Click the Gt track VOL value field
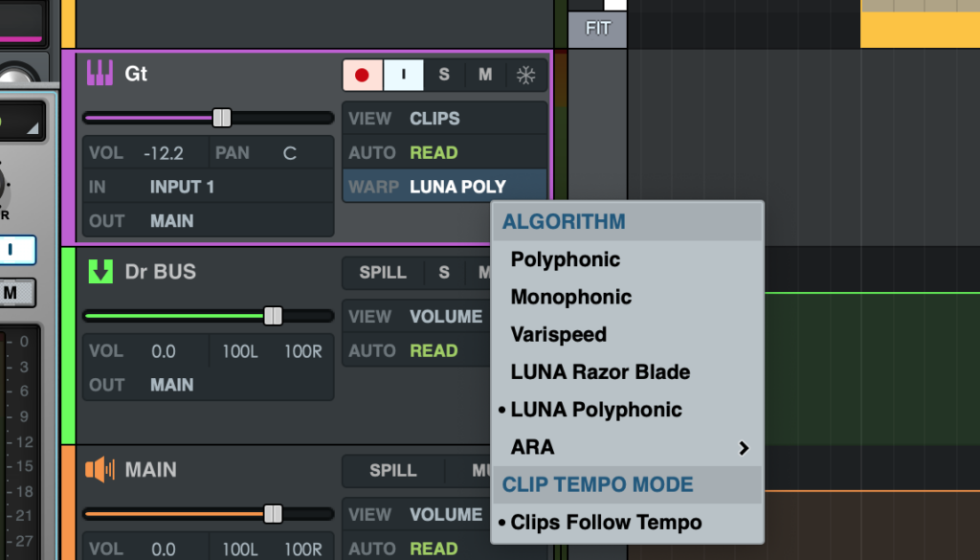The height and width of the screenshot is (560, 980). [163, 153]
